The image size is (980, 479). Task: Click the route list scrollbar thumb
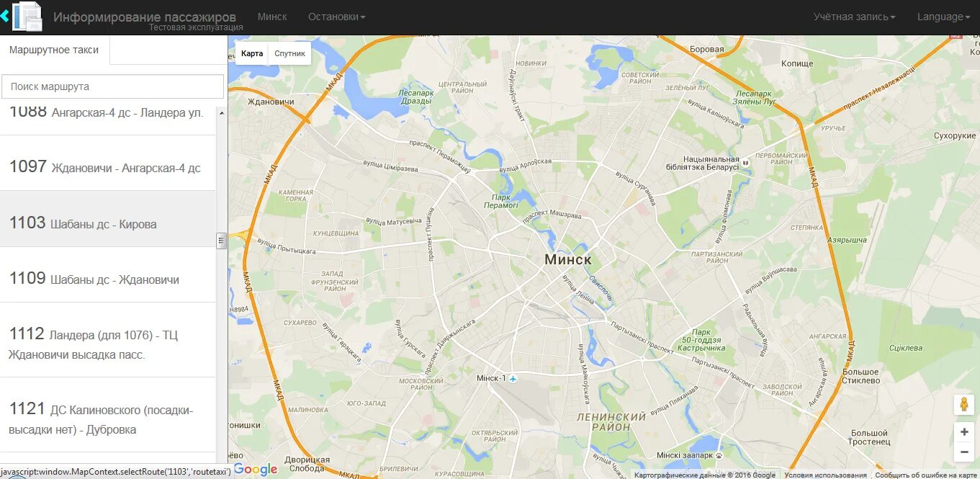click(222, 241)
